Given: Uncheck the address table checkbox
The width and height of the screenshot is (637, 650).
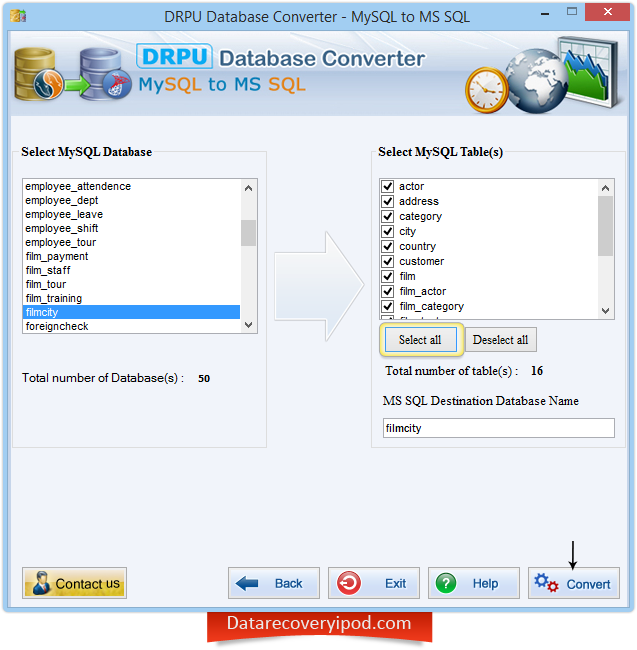Looking at the screenshot, I should 388,201.
